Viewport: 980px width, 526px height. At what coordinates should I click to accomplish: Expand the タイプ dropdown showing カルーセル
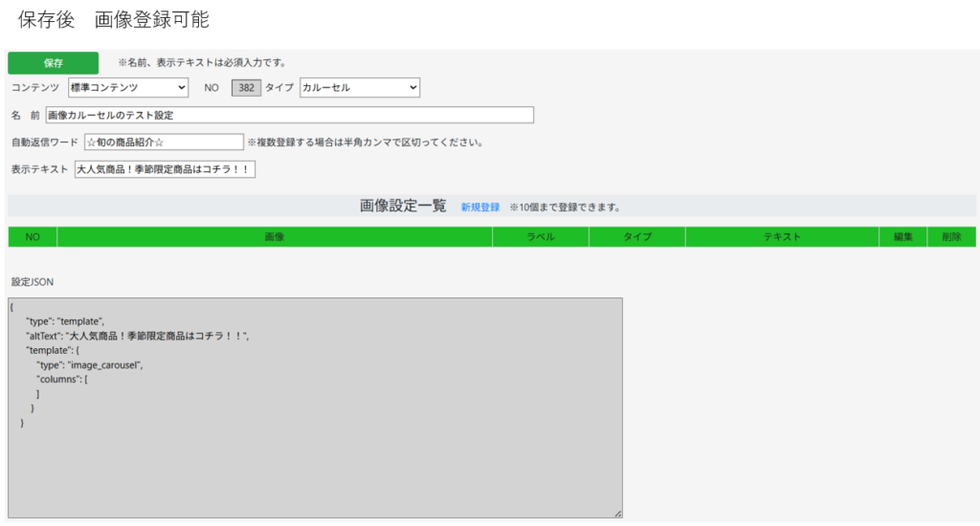tap(360, 88)
